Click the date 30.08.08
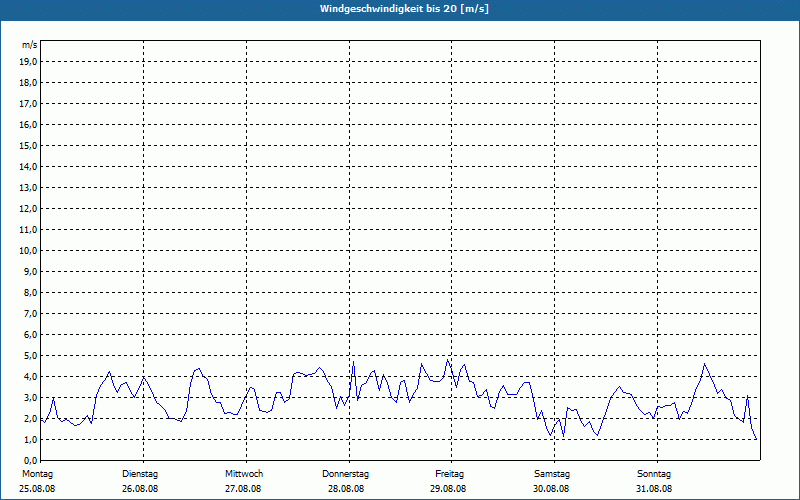This screenshot has height=500, width=800. [551, 489]
